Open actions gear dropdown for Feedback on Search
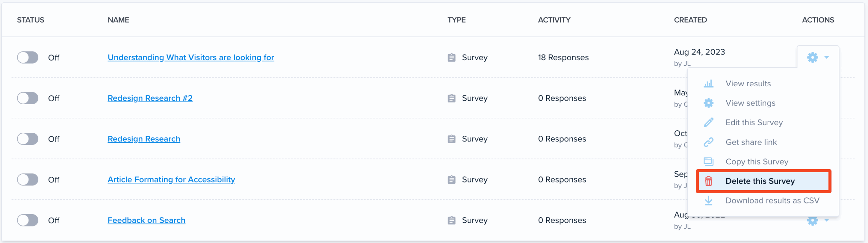Image resolution: width=868 pixels, height=243 pixels. pos(818,221)
